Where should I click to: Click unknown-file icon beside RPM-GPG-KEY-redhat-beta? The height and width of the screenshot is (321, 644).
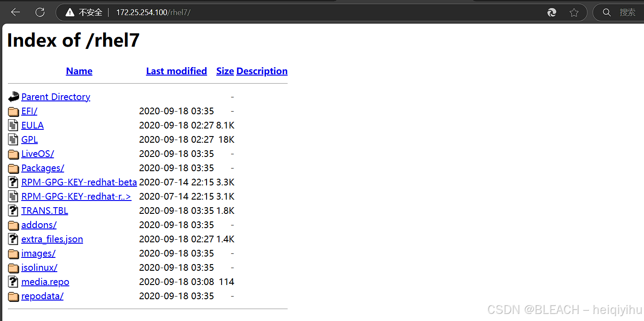pos(14,182)
